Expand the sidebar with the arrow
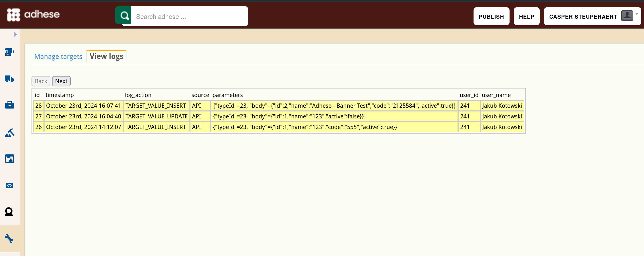The width and height of the screenshot is (644, 256). point(15,34)
